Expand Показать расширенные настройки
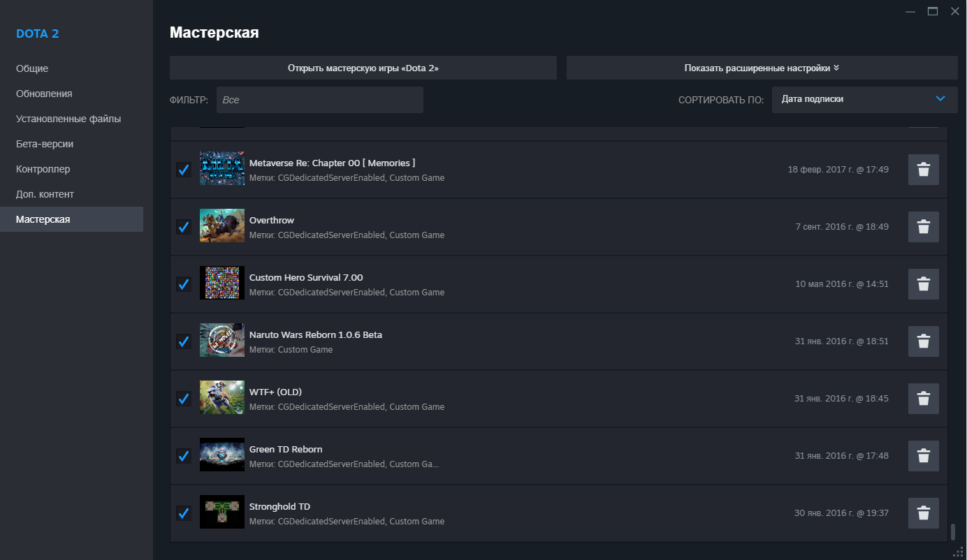The height and width of the screenshot is (560, 967). click(x=762, y=68)
